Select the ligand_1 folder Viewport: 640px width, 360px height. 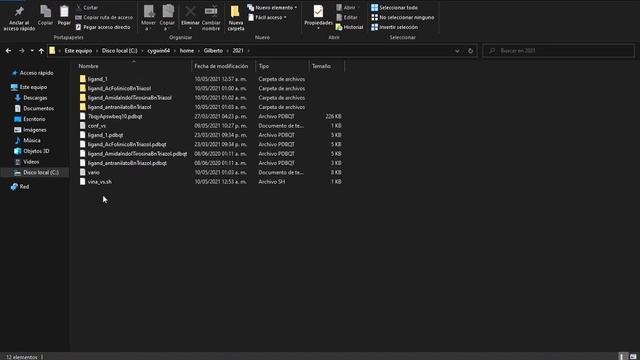(x=98, y=79)
